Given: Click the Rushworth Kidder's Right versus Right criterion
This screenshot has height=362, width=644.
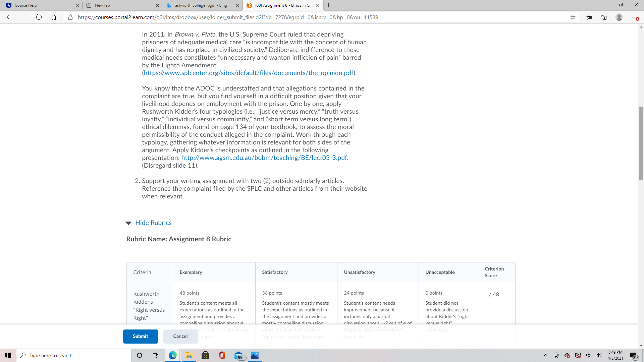Looking at the screenshot, I should (149, 306).
